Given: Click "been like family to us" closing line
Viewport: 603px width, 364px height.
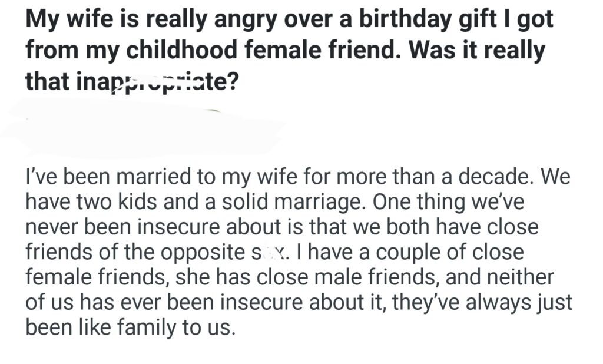Looking at the screenshot, I should tap(130, 328).
